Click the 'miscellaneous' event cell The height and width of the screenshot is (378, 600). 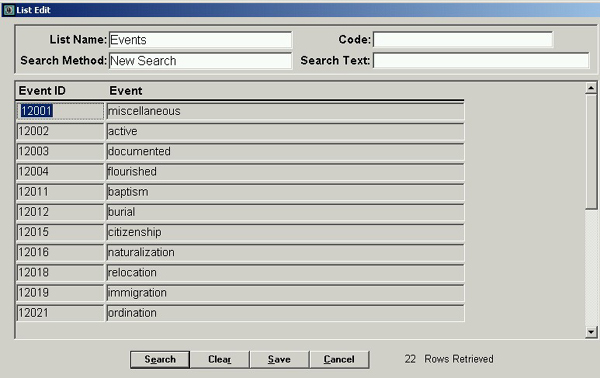(285, 111)
